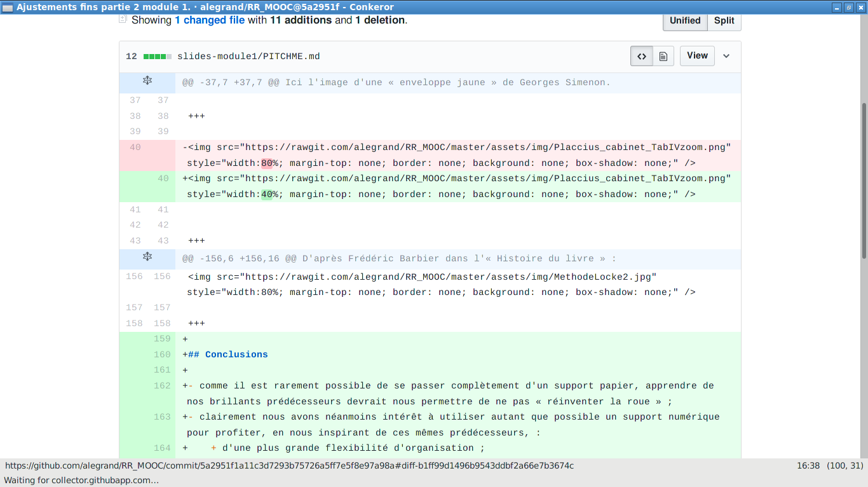Expand hidden lines above the line 37 hunk
Screen dimensions: 868x487
coord(147,81)
